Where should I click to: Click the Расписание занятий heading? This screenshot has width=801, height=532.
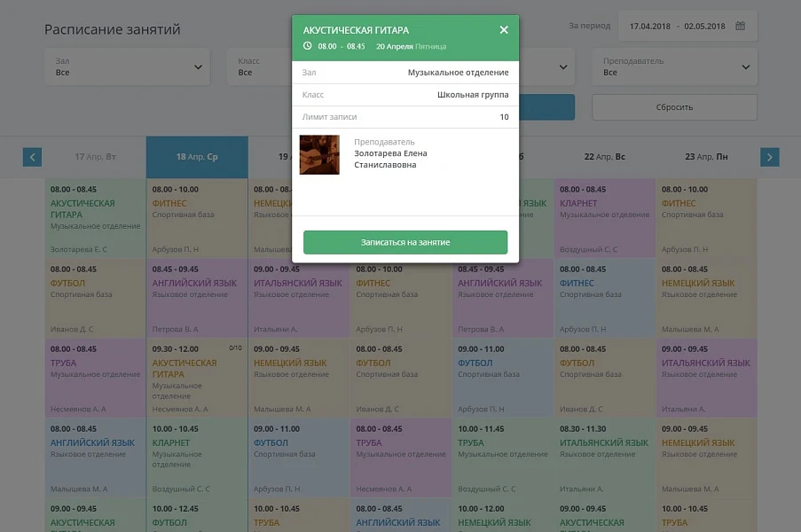click(113, 29)
